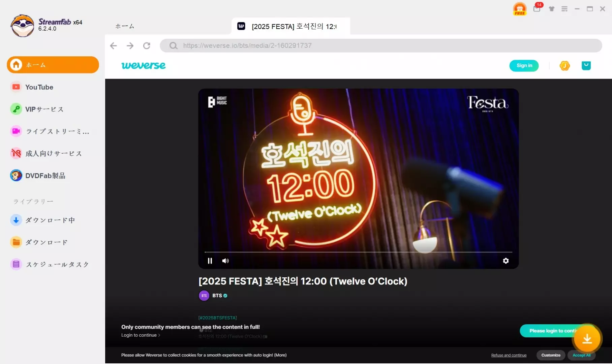Go forward to next page
Viewport: 612px width, 364px height.
tap(130, 45)
